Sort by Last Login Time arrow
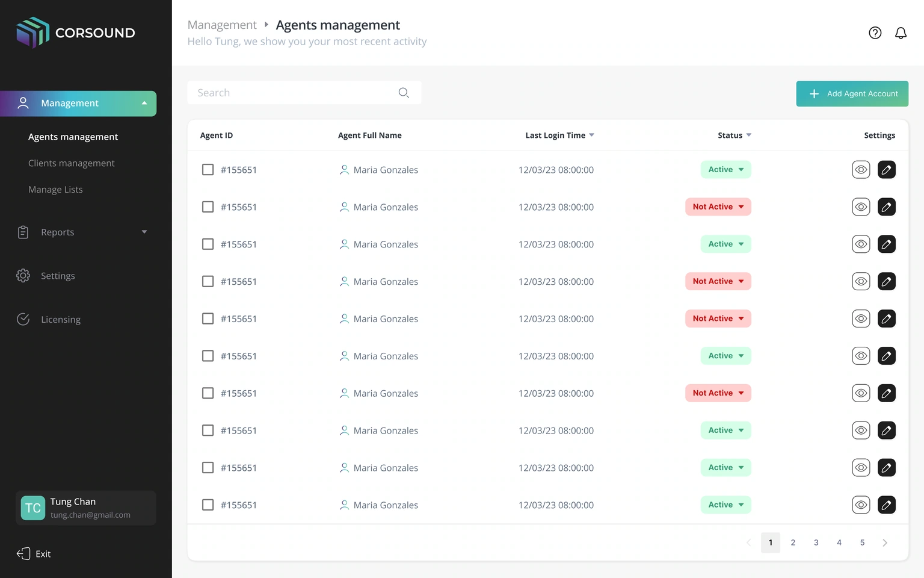 (x=591, y=135)
